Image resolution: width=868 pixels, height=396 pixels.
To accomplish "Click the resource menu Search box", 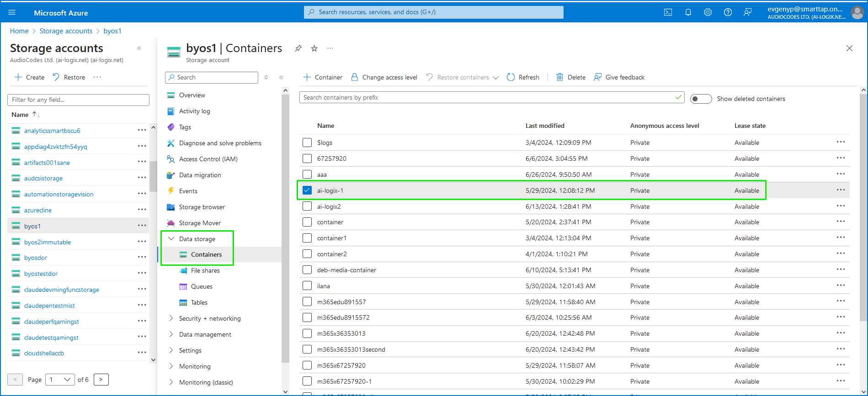I will pos(212,77).
